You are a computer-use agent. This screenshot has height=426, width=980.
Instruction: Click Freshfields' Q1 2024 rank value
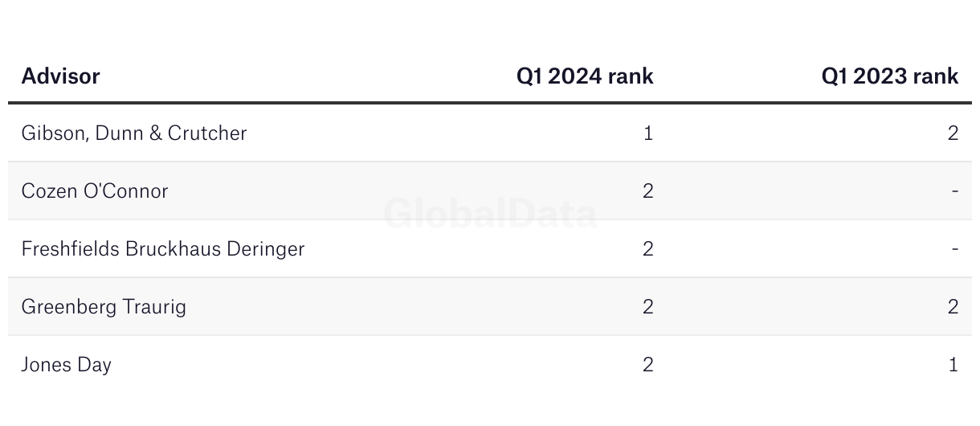click(x=648, y=249)
